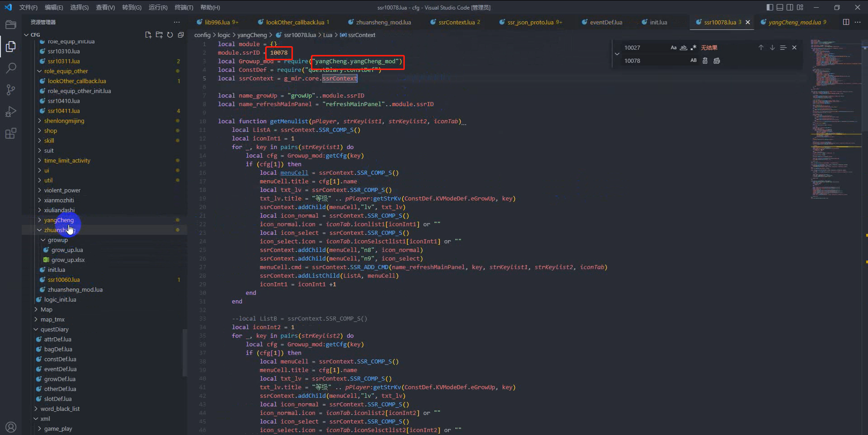
Task: Click the Replace All icon in find widget
Action: click(717, 61)
